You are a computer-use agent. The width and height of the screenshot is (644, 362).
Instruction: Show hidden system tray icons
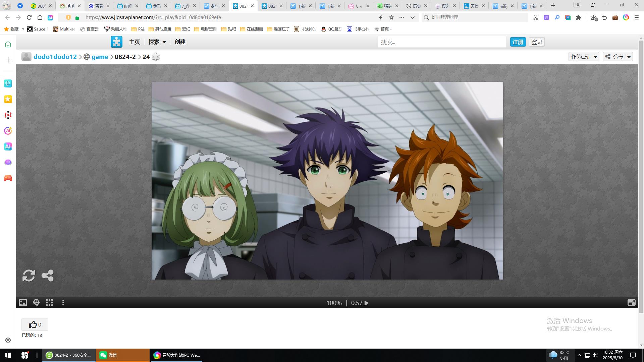[x=579, y=355]
